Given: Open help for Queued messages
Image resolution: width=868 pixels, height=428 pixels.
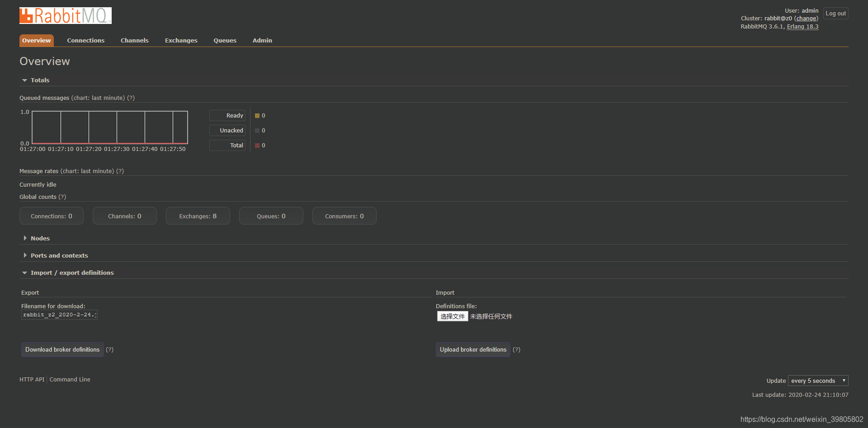Looking at the screenshot, I should click(x=131, y=98).
